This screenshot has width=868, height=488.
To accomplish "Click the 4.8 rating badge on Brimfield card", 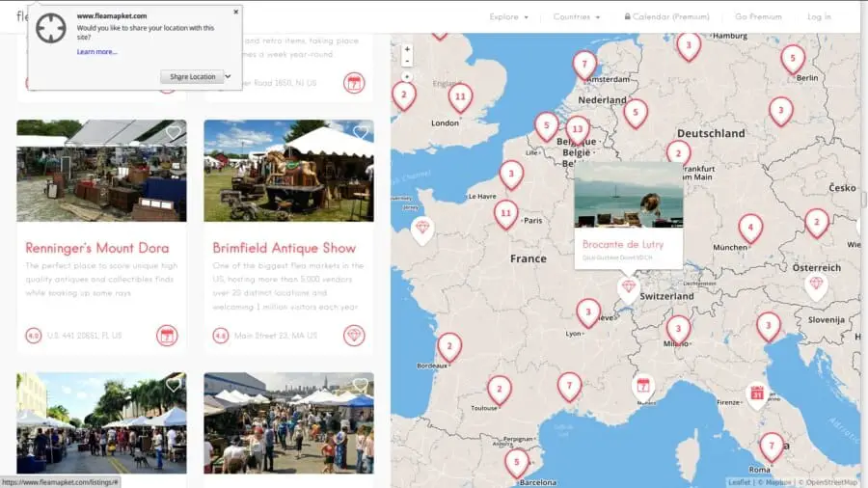I will click(220, 336).
